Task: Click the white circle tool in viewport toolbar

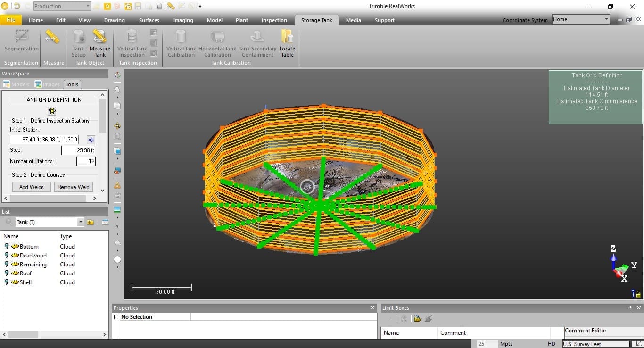Action: coord(117,259)
